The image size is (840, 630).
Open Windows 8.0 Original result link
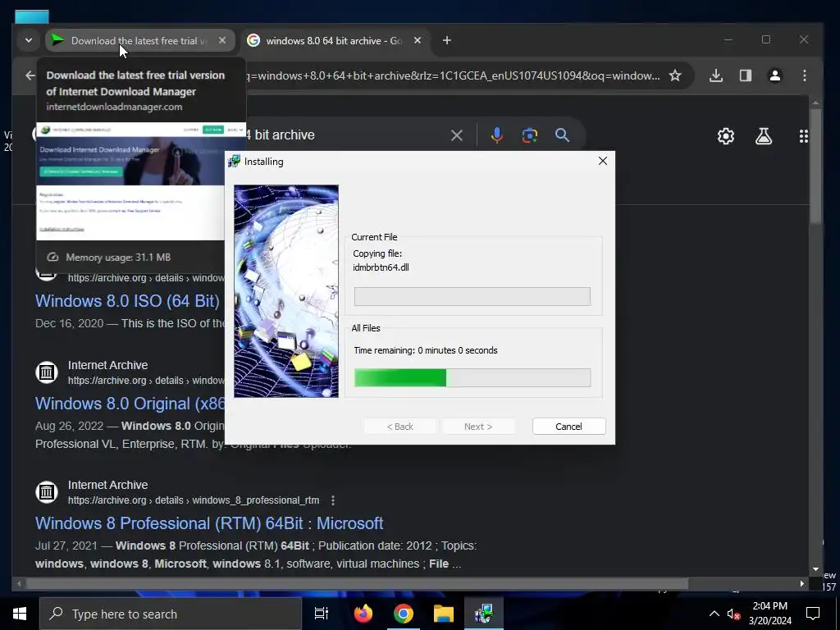click(x=130, y=404)
